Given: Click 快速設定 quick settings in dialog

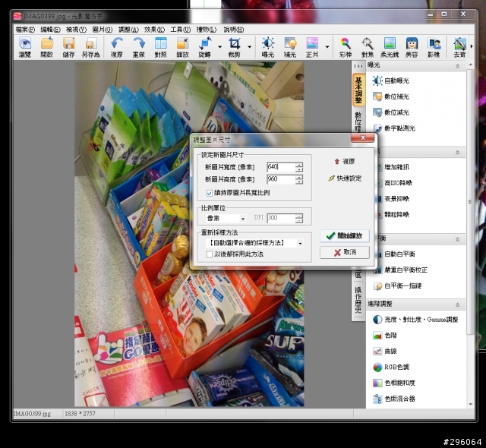Looking at the screenshot, I should [x=345, y=178].
